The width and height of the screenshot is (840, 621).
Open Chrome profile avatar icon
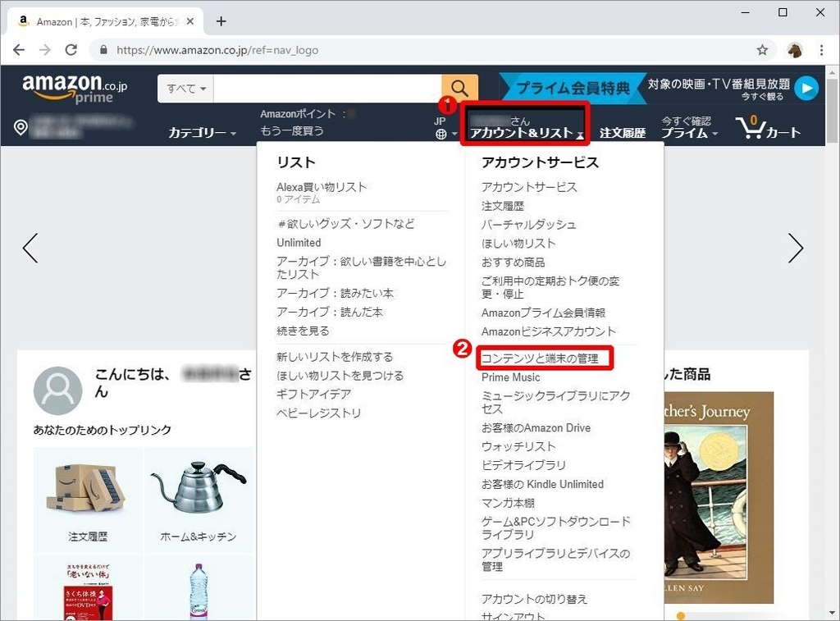[794, 50]
